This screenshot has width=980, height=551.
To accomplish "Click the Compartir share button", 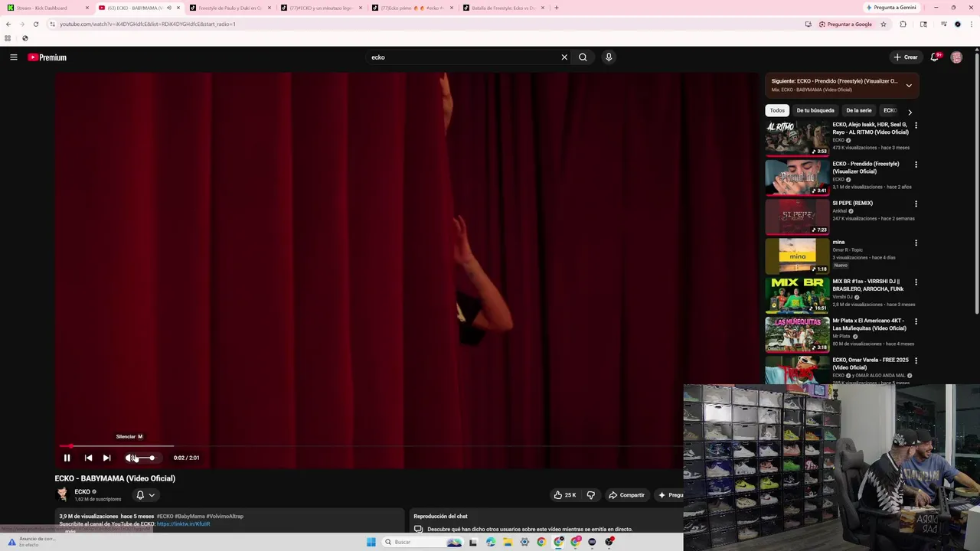I will [626, 495].
